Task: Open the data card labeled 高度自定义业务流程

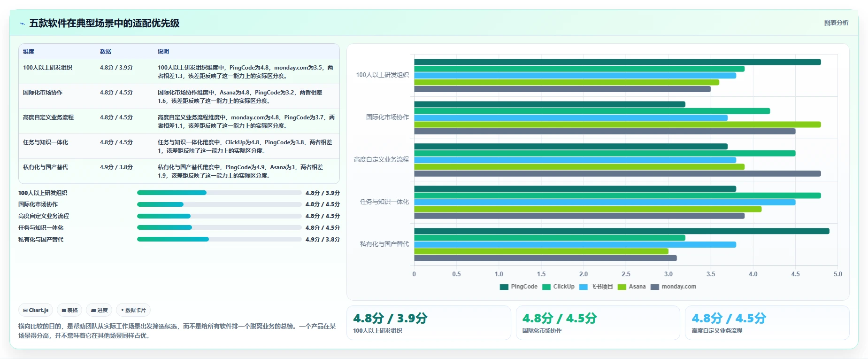Action: tap(767, 323)
